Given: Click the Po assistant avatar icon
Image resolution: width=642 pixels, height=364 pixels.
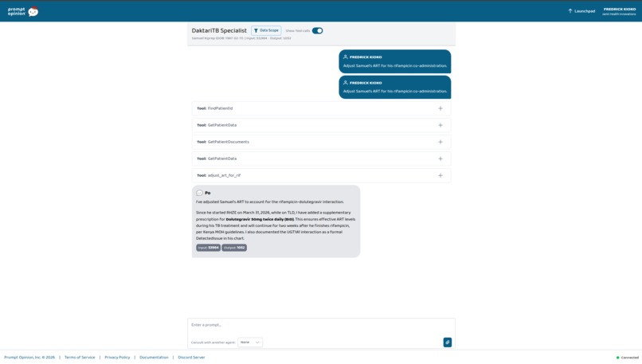Looking at the screenshot, I should [199, 193].
